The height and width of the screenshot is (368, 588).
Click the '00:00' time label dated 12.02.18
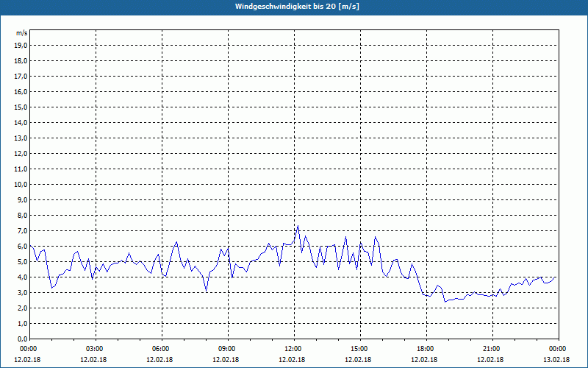coord(28,349)
